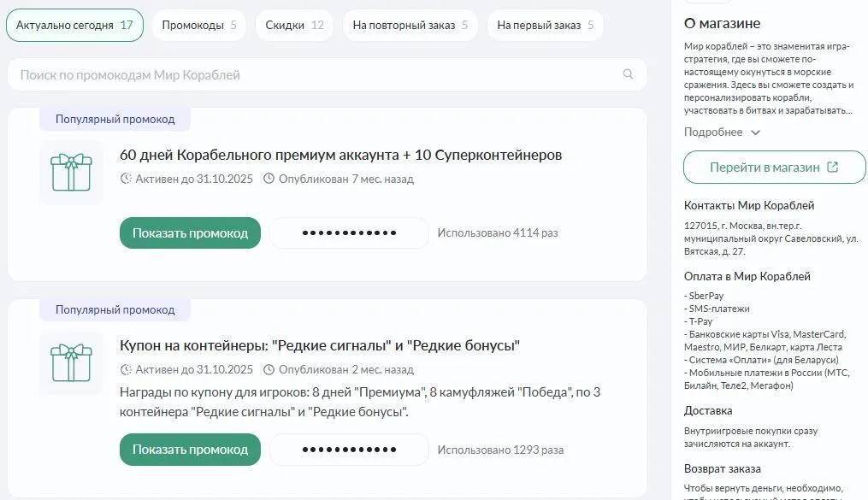Reveal the promo code for 60 дней премиум
Screen dimensions: 868x500
coord(190,232)
